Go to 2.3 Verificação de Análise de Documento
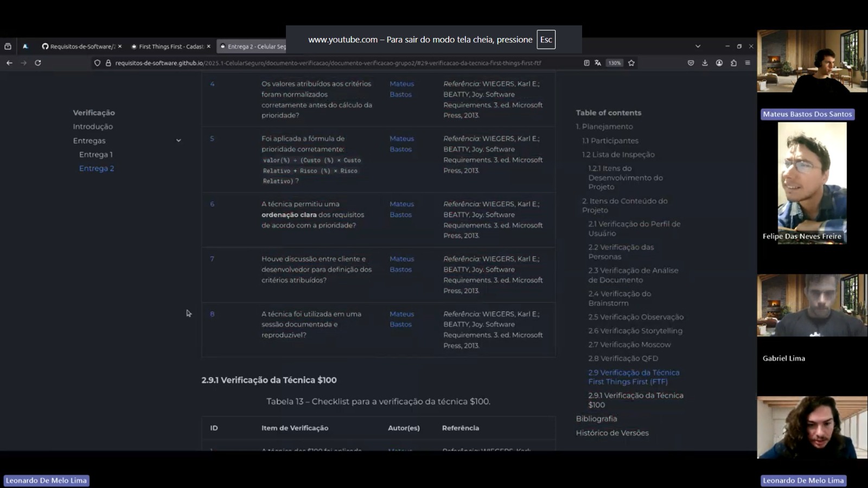The width and height of the screenshot is (868, 488). 633,275
